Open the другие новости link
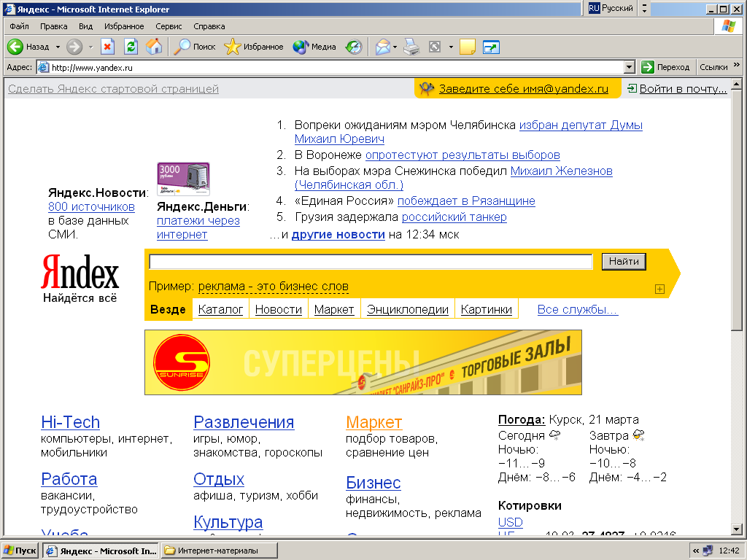The width and height of the screenshot is (747, 560). click(x=338, y=234)
